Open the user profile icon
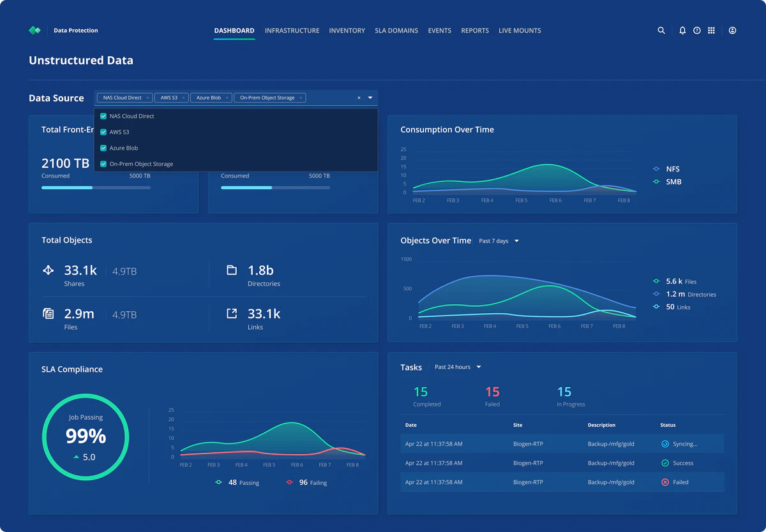Image resolution: width=766 pixels, height=532 pixels. tap(732, 31)
